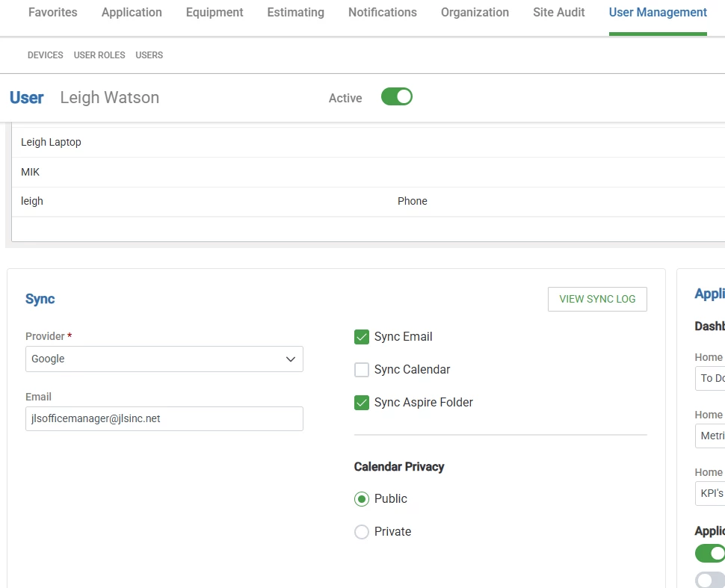
Task: Click the VIEW SYNC LOG button
Action: [597, 299]
